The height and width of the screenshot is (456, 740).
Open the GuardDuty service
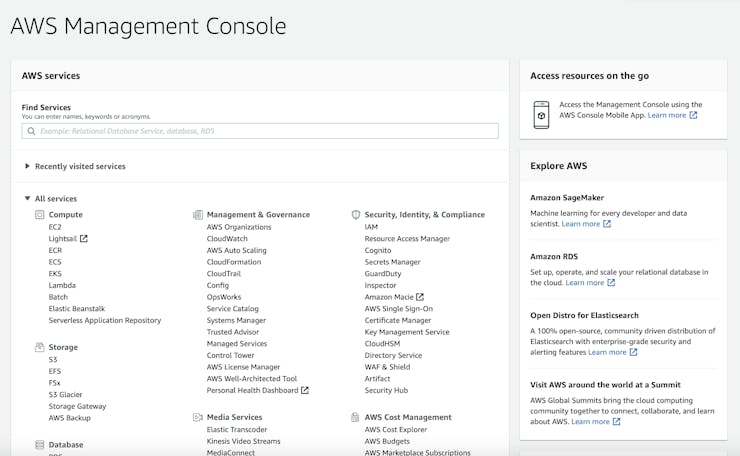383,274
